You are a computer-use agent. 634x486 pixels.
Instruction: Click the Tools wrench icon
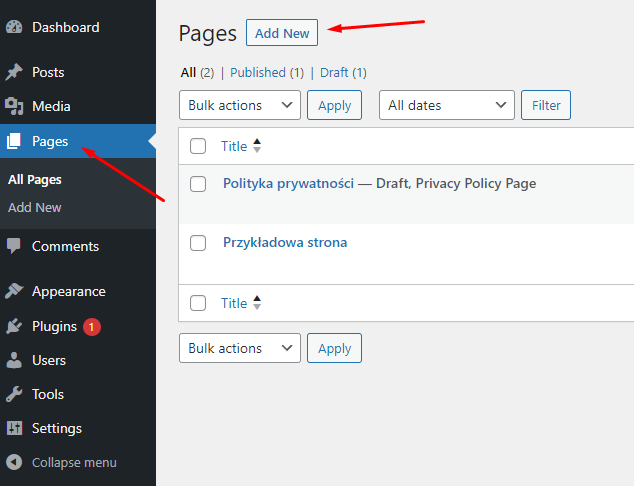point(14,394)
